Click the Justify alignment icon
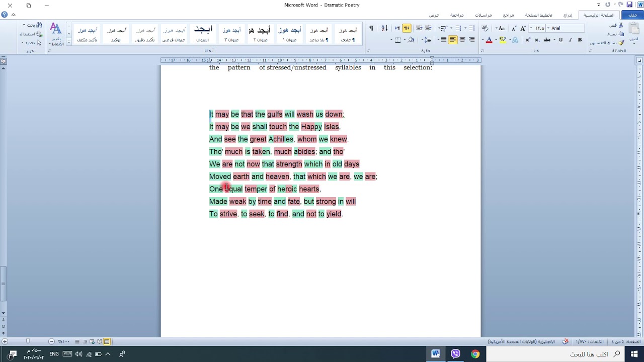The width and height of the screenshot is (644, 362). (x=443, y=40)
